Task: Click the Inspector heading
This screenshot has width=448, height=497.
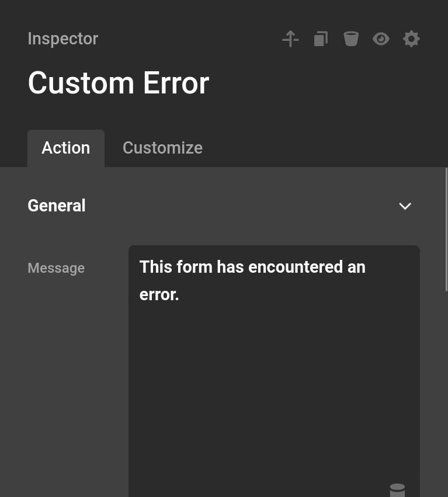Action: click(62, 39)
